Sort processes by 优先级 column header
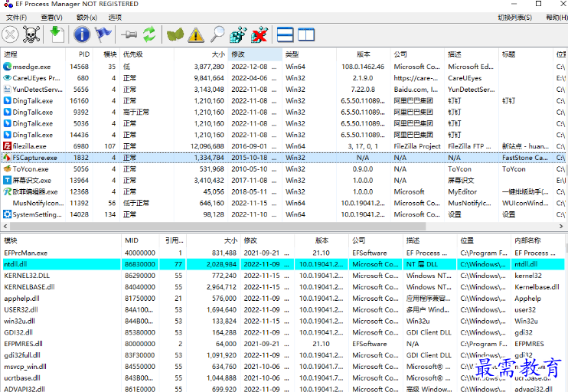The image size is (568, 392). 146,54
